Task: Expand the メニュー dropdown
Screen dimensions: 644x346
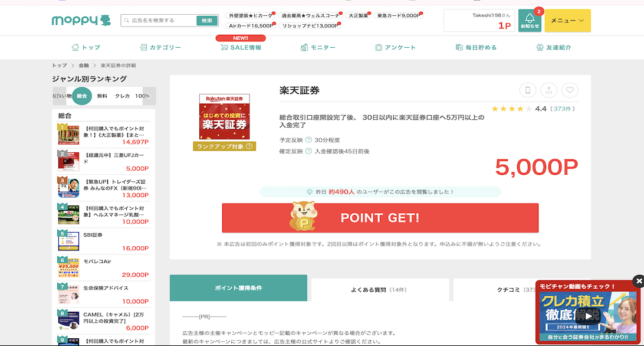Action: click(x=567, y=21)
